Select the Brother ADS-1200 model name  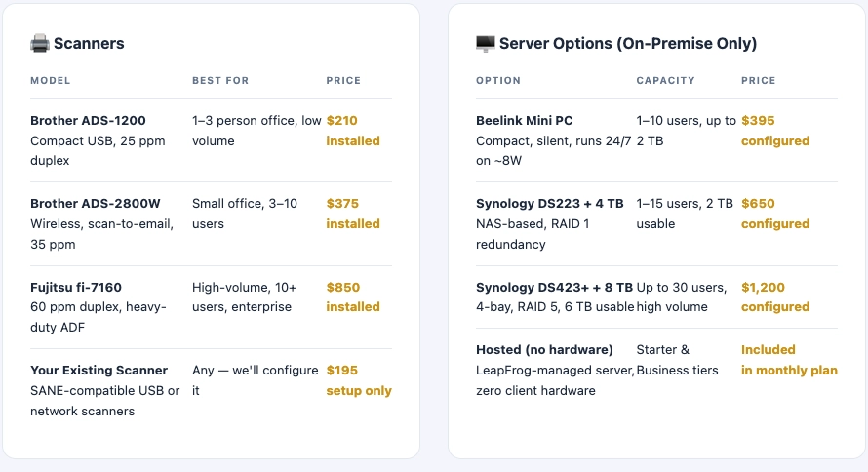point(88,121)
